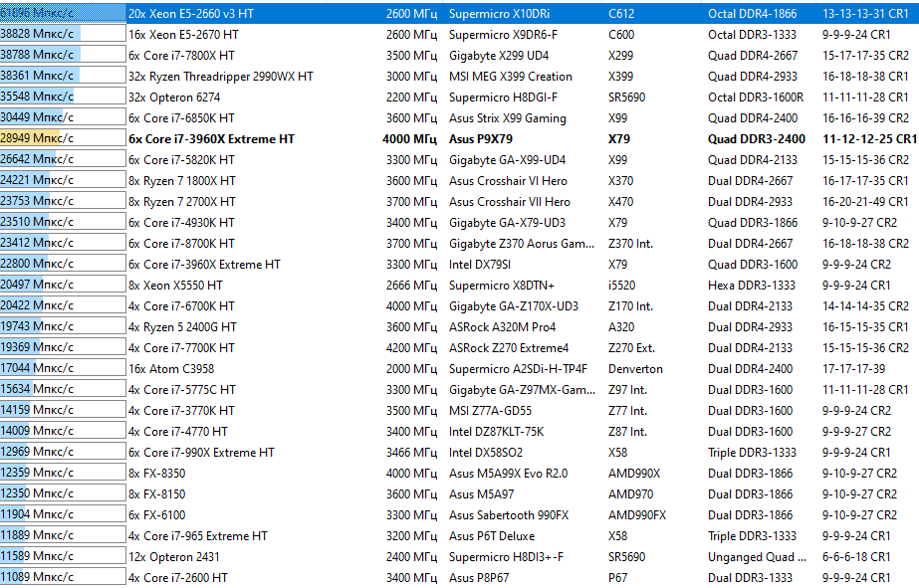
Task: Click bold 6x Core i7-3960X Extreme HT row
Action: click(x=460, y=139)
